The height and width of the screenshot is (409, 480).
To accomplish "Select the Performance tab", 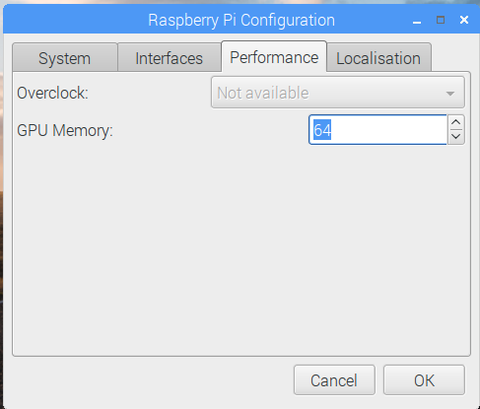I will point(274,57).
